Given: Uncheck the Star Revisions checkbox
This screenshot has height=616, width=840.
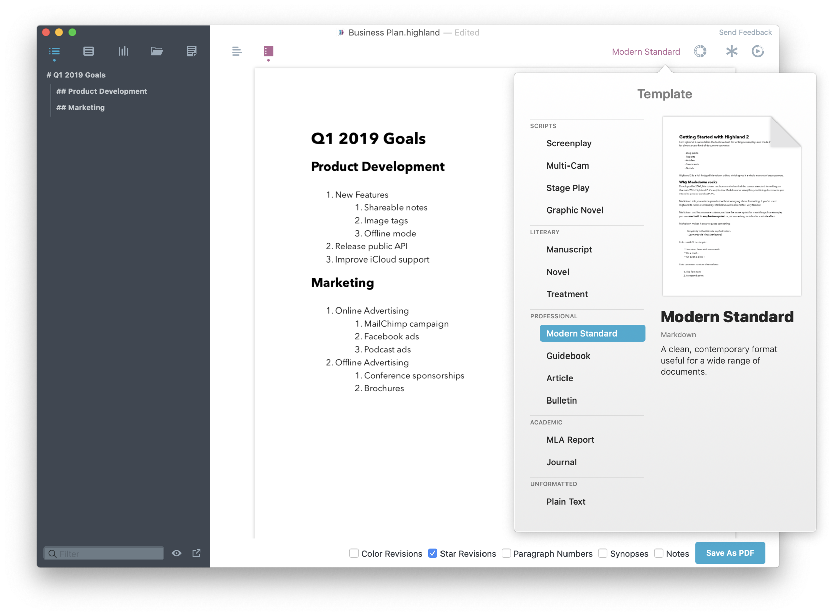Looking at the screenshot, I should click(x=432, y=553).
